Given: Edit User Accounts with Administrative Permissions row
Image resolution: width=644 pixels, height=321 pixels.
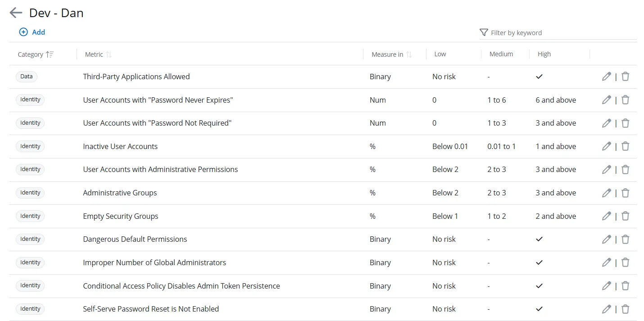Looking at the screenshot, I should pyautogui.click(x=607, y=169).
